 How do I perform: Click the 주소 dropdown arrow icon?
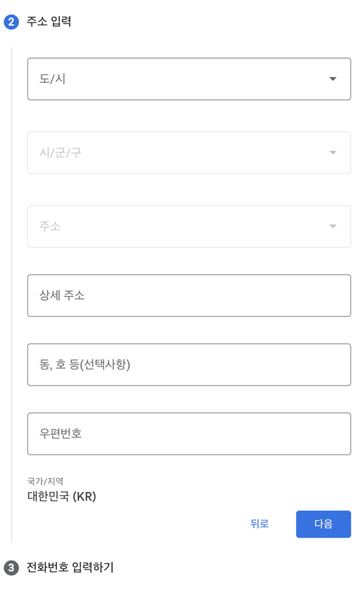332,227
